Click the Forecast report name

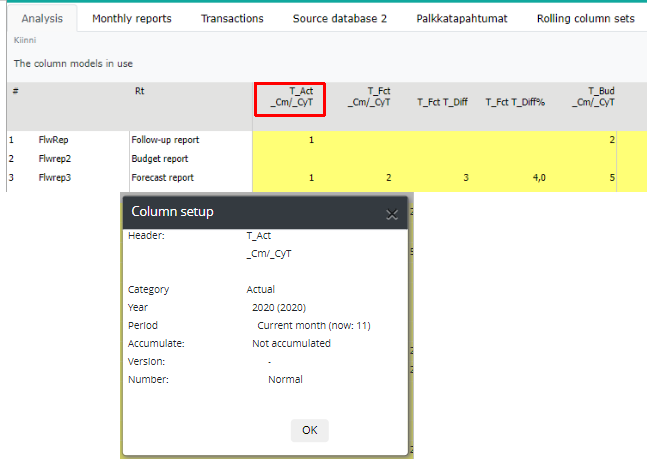[x=163, y=178]
